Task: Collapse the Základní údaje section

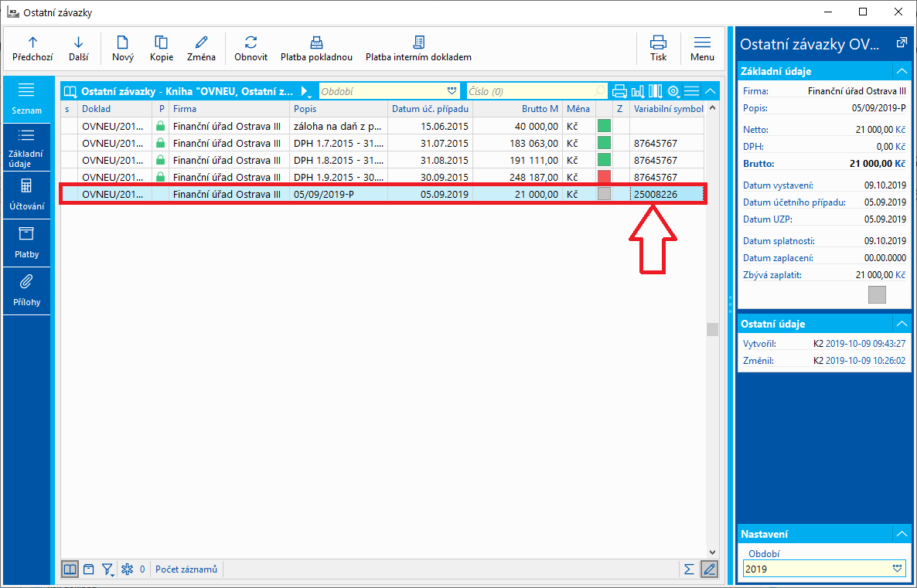Action: (x=902, y=71)
